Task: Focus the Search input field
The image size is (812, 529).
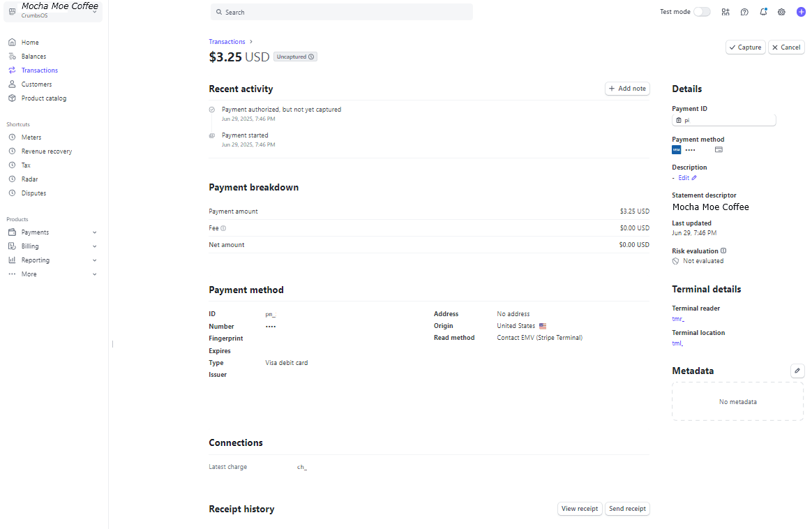Action: click(341, 12)
